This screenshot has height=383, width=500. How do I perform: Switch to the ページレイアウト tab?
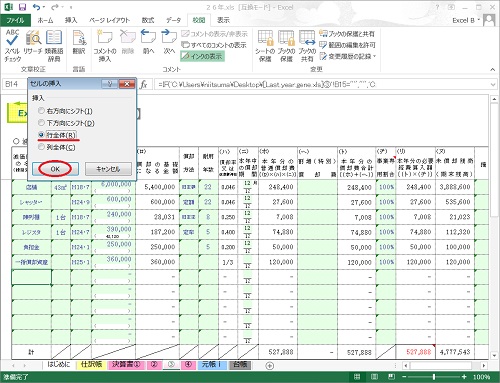coord(109,20)
